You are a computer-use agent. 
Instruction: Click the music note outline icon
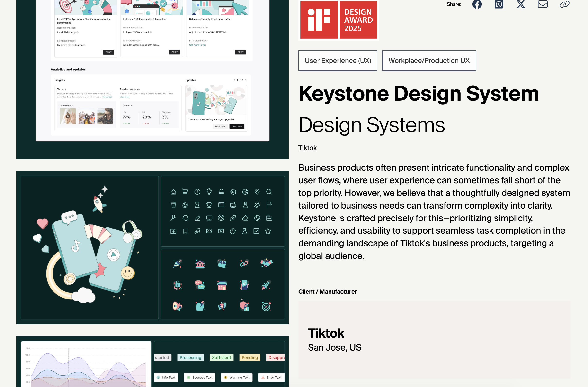pos(197,231)
